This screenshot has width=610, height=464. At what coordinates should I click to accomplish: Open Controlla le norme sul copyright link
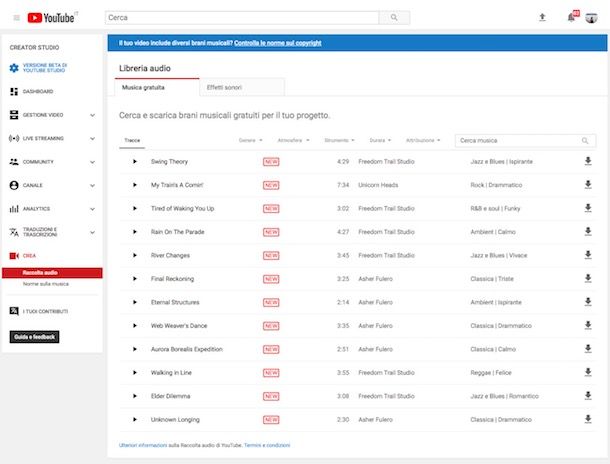point(278,43)
